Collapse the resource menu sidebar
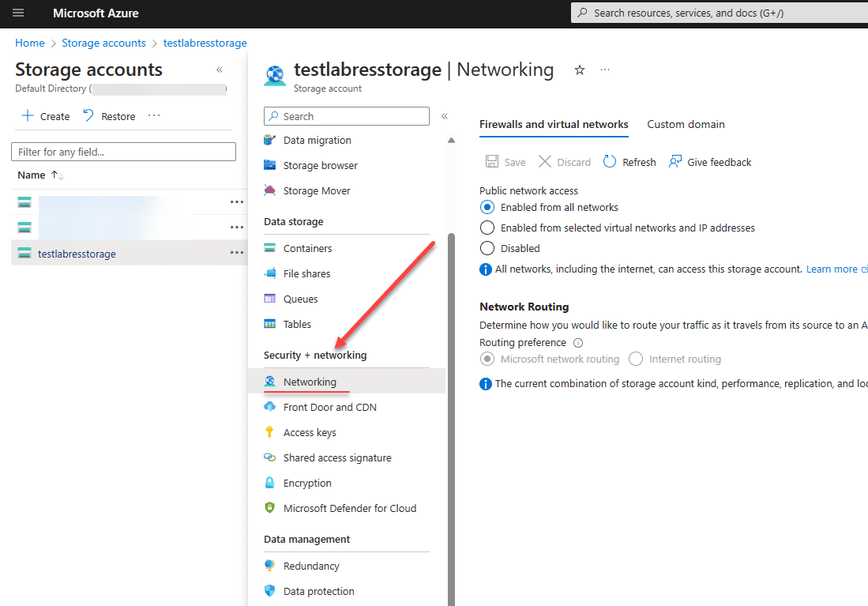The width and height of the screenshot is (868, 606). [x=445, y=116]
